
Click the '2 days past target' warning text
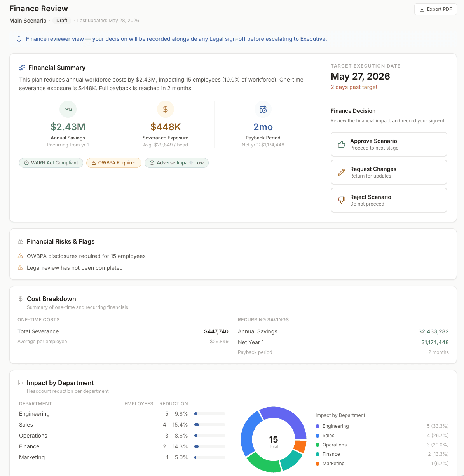pos(354,87)
